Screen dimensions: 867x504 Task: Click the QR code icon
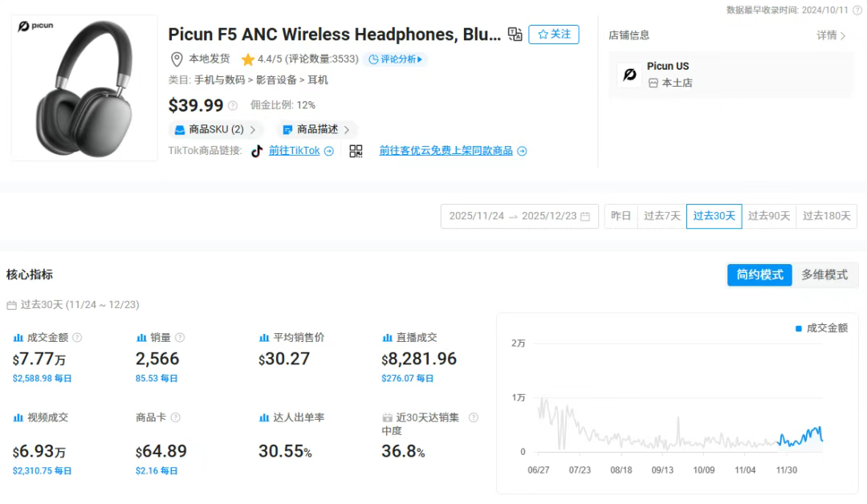356,151
